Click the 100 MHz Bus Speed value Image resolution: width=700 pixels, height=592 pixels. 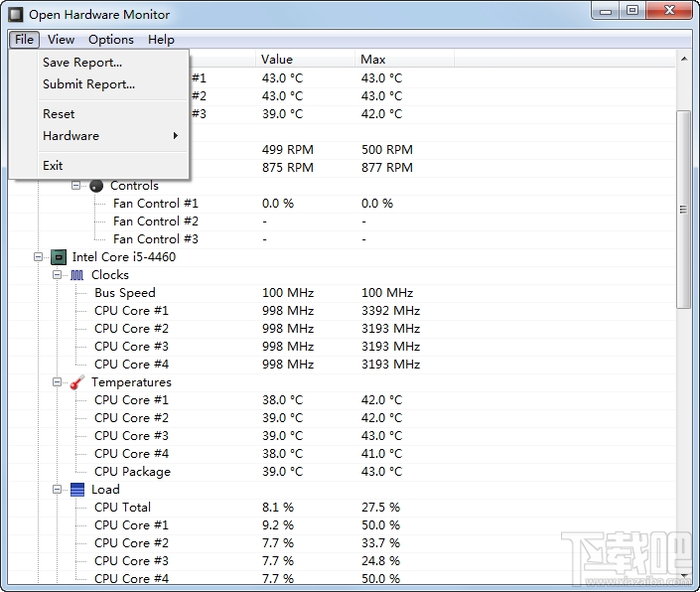tap(288, 292)
